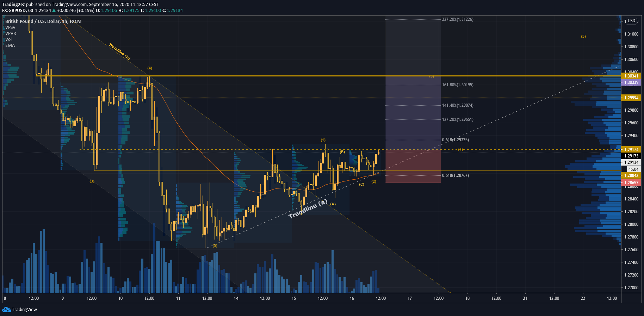Select the EMA indicator label
The image size is (644, 316).
tap(10, 45)
